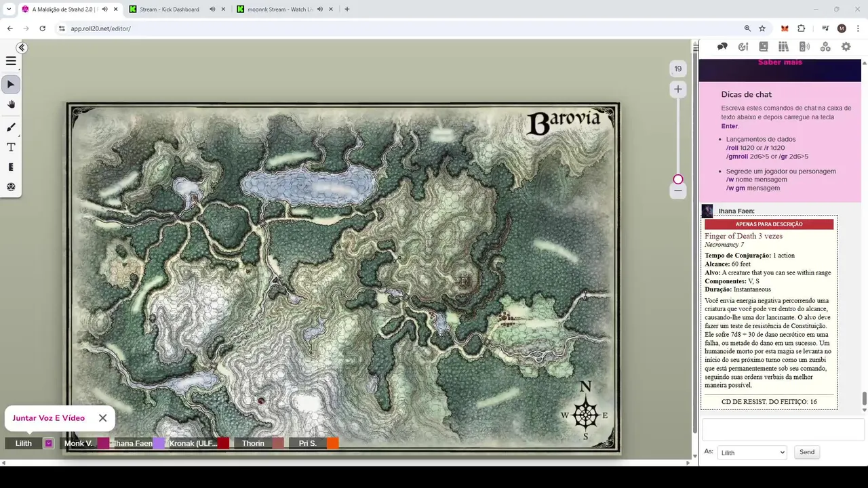Reload the page
Screen dimensions: 868x488
[x=42, y=28]
